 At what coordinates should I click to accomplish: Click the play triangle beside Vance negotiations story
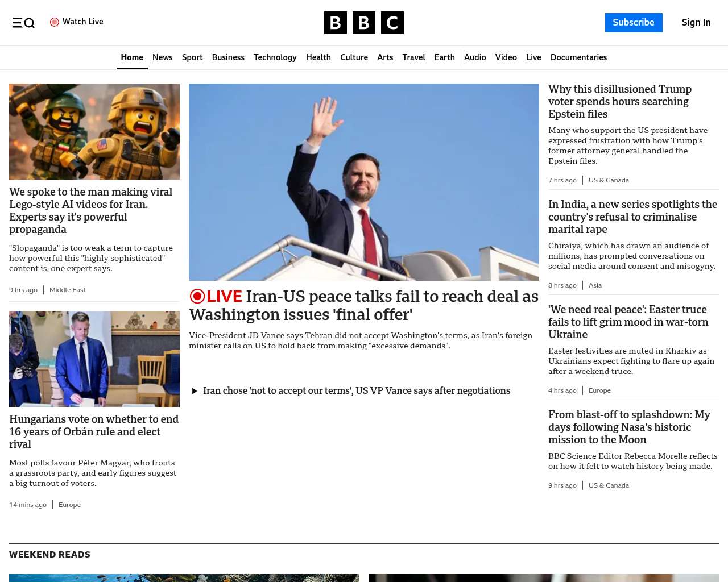coord(195,391)
